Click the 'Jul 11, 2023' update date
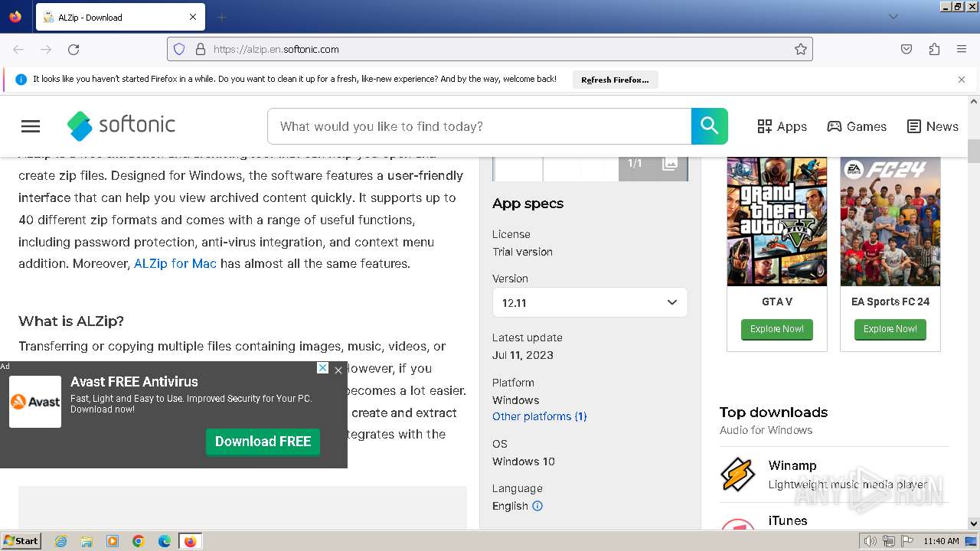 coord(523,355)
